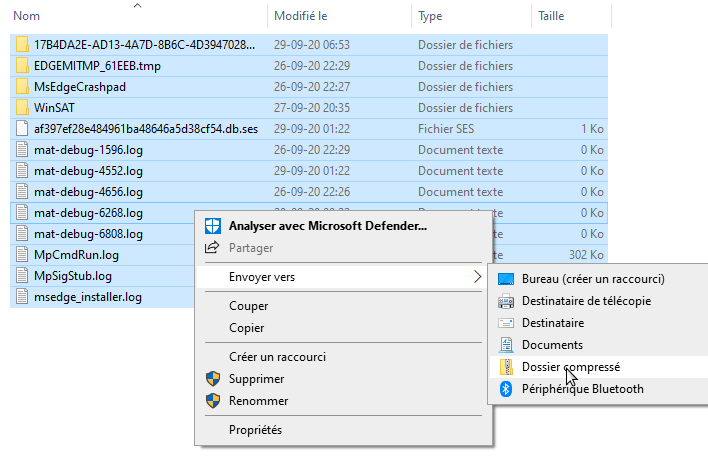
Task: Send to Destinataire de télécopie
Action: pos(599,301)
